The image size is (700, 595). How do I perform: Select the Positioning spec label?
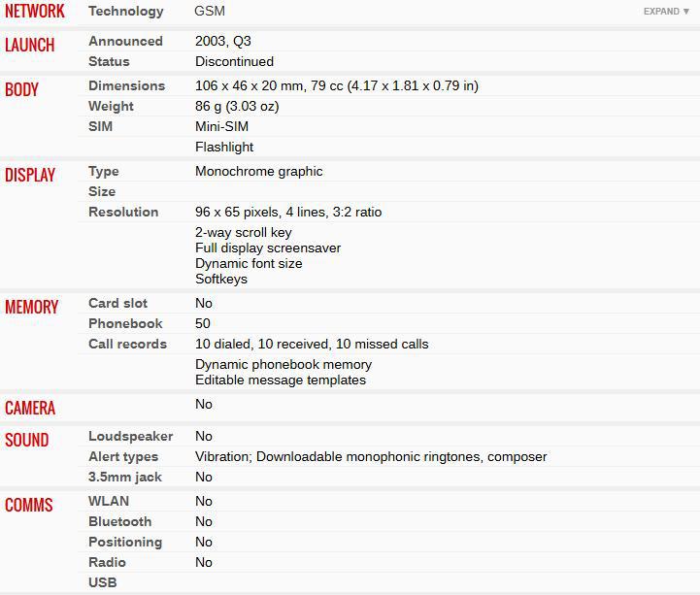point(125,543)
